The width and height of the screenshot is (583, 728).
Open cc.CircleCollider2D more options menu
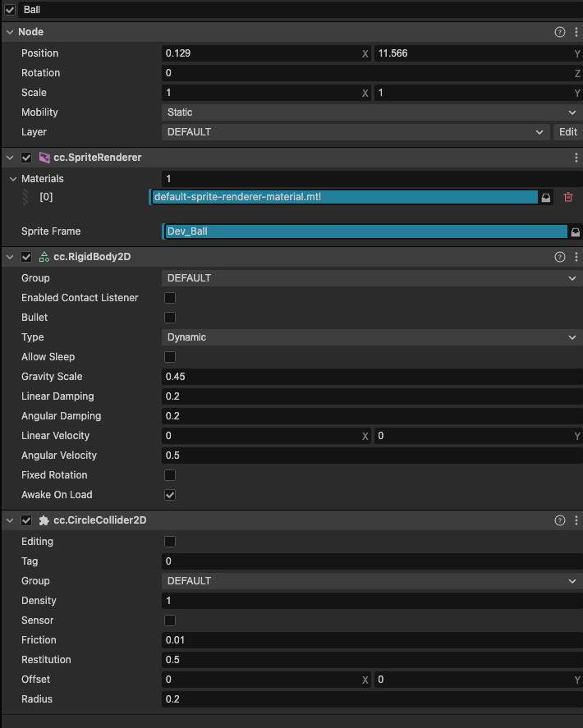coord(576,520)
